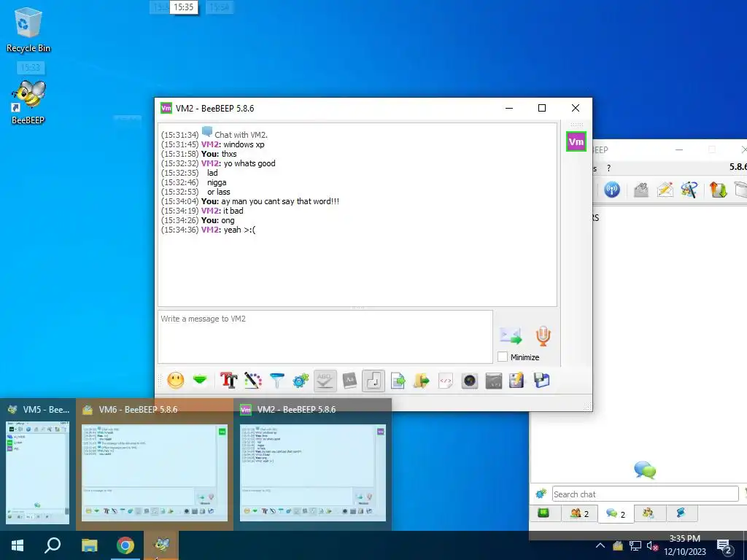Click the chat line 'You: thxs'
The height and width of the screenshot is (560, 747).
coord(219,154)
